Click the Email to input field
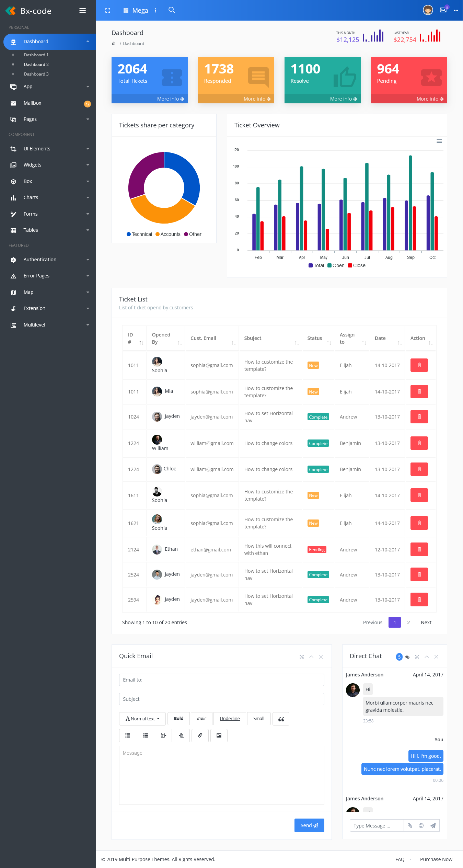Screen dimensions: 463x868 tap(221, 680)
